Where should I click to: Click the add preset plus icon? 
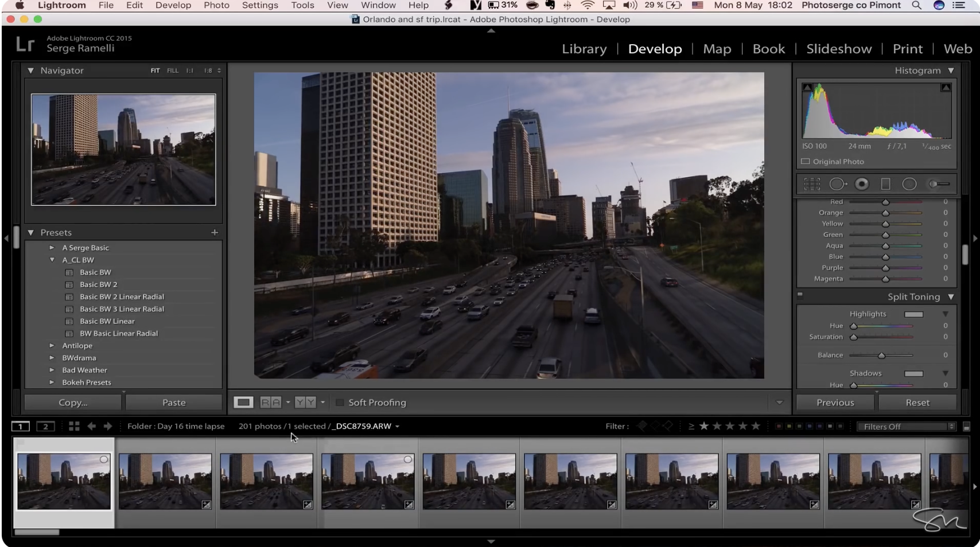215,232
